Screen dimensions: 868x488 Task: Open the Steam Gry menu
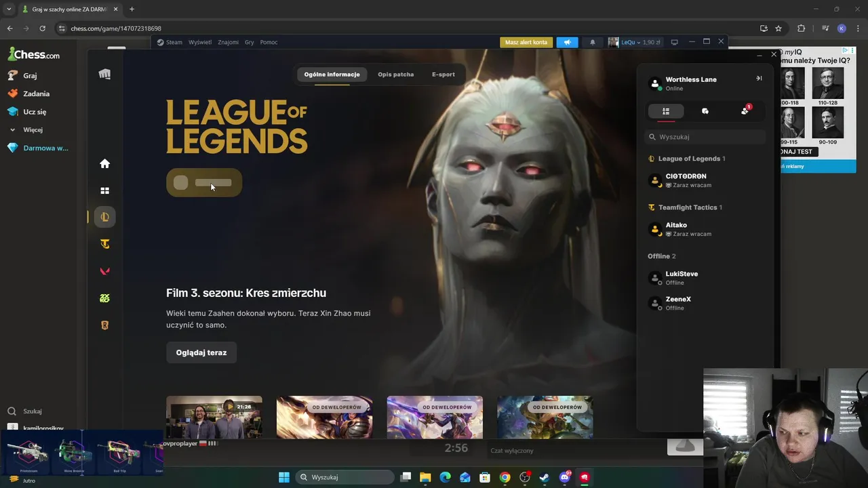[249, 42]
